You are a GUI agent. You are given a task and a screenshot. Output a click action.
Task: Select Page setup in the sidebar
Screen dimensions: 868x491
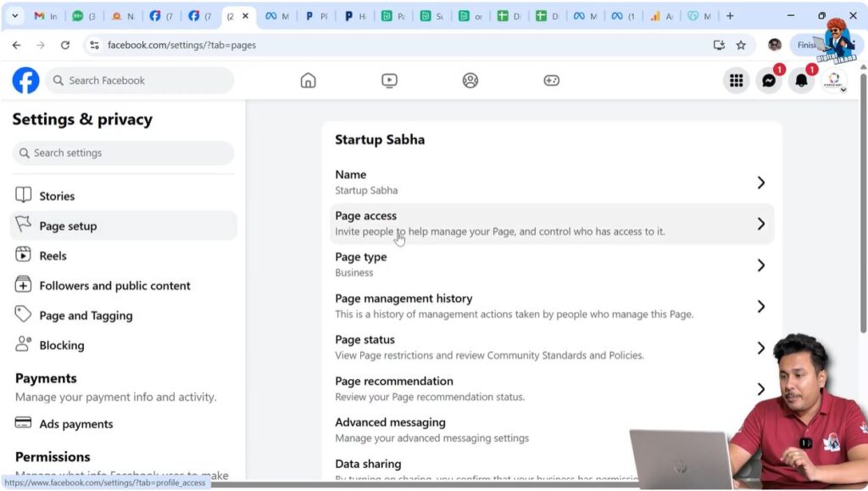click(x=124, y=226)
